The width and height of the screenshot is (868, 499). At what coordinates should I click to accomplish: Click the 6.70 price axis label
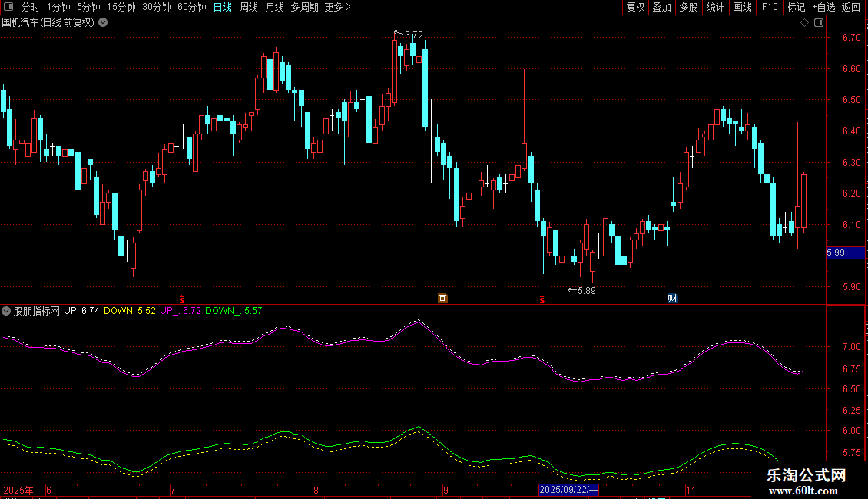pos(851,38)
